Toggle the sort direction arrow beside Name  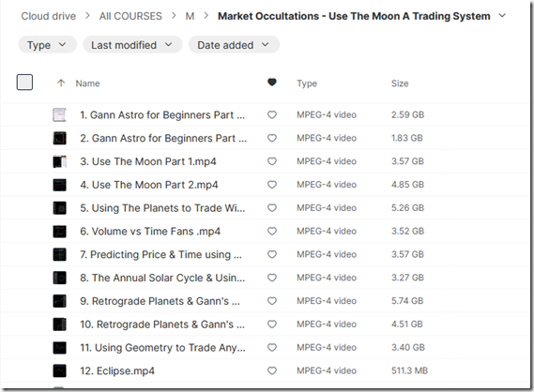click(61, 83)
